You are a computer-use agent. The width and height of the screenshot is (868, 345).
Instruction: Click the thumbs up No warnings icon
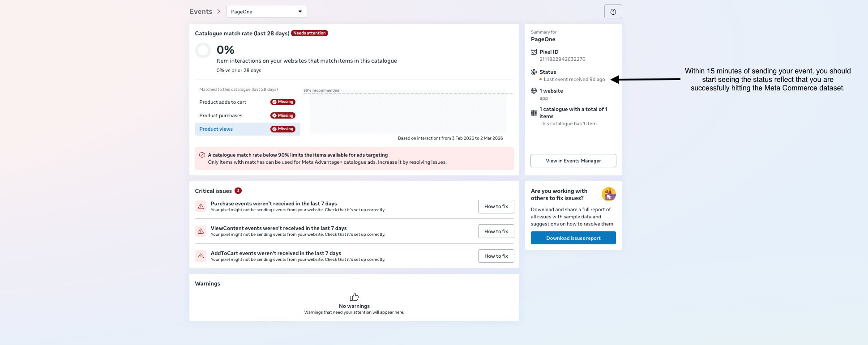tap(354, 297)
